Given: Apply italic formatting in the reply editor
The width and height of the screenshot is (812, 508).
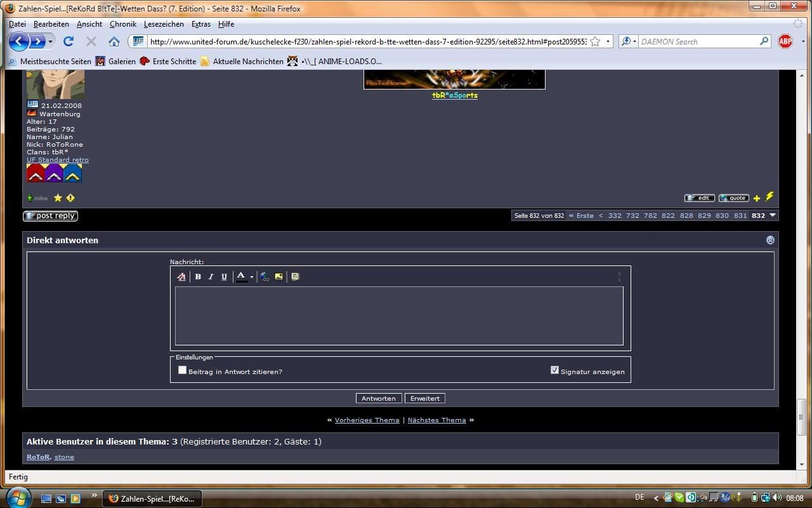Looking at the screenshot, I should (x=211, y=277).
